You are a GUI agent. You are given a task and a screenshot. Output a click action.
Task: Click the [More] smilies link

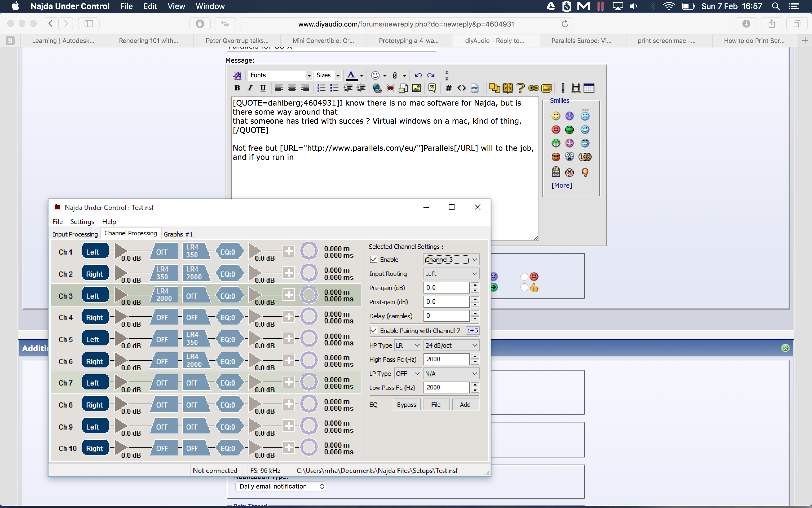pyautogui.click(x=562, y=185)
